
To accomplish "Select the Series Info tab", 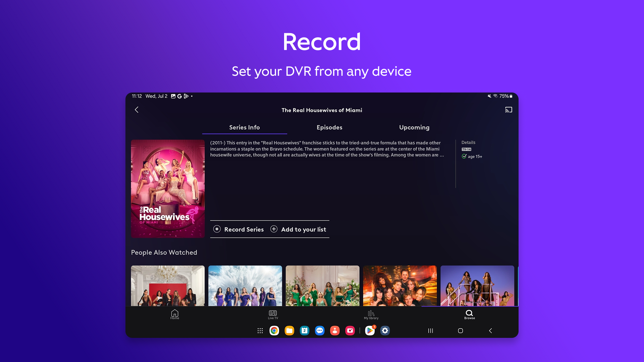I will [x=245, y=127].
